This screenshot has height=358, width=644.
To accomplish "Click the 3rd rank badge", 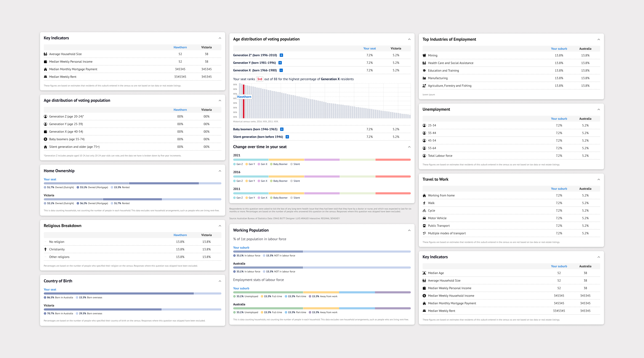I will [259, 79].
